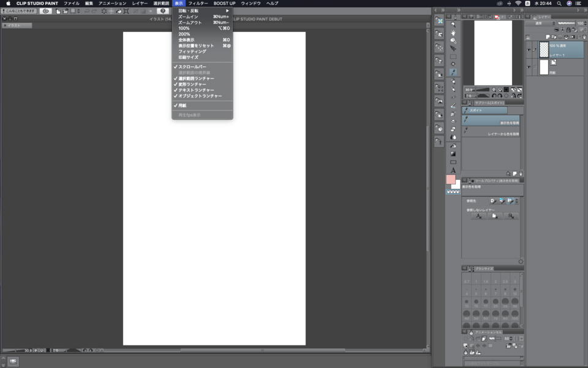Image resolution: width=588 pixels, height=368 pixels.
Task: Select the Text tool (A icon)
Action: click(453, 170)
